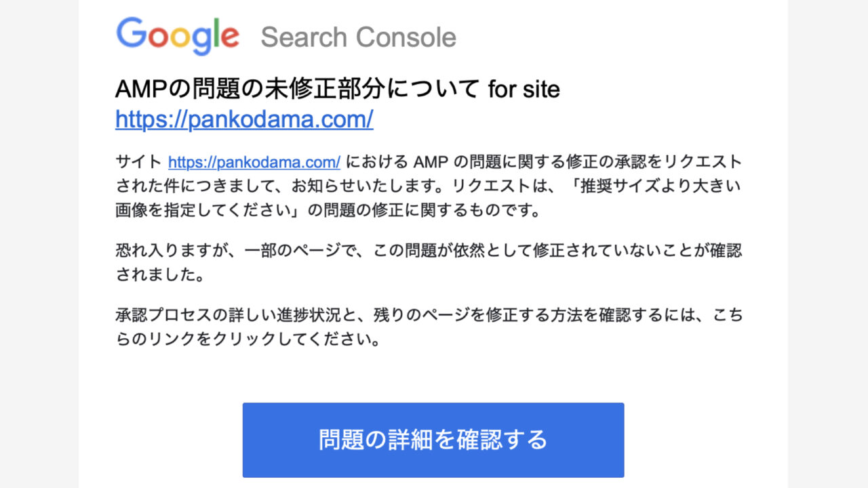The width and height of the screenshot is (868, 488).
Task: Open the inline pankodama.com link in body text
Action: tap(254, 163)
